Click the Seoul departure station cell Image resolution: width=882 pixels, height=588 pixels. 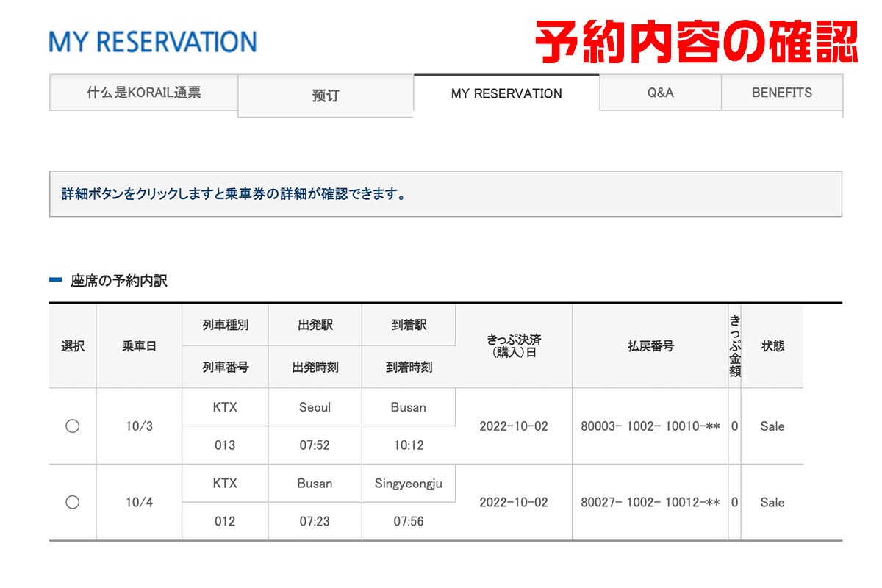click(x=315, y=407)
